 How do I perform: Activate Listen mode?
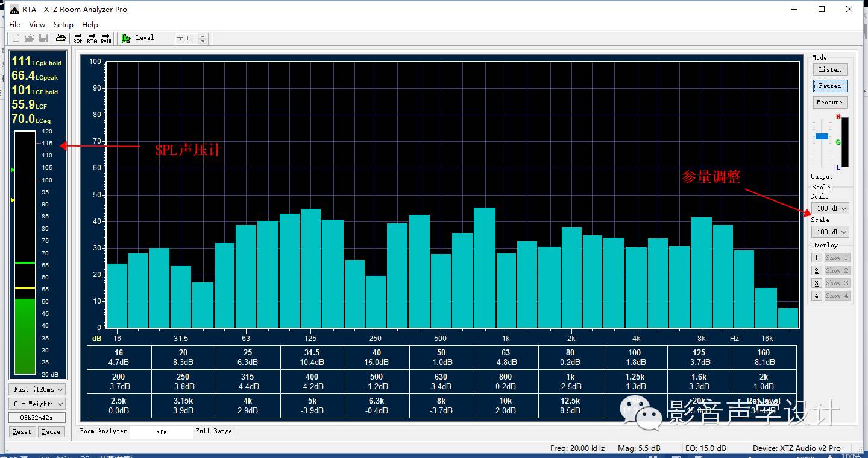pos(830,69)
